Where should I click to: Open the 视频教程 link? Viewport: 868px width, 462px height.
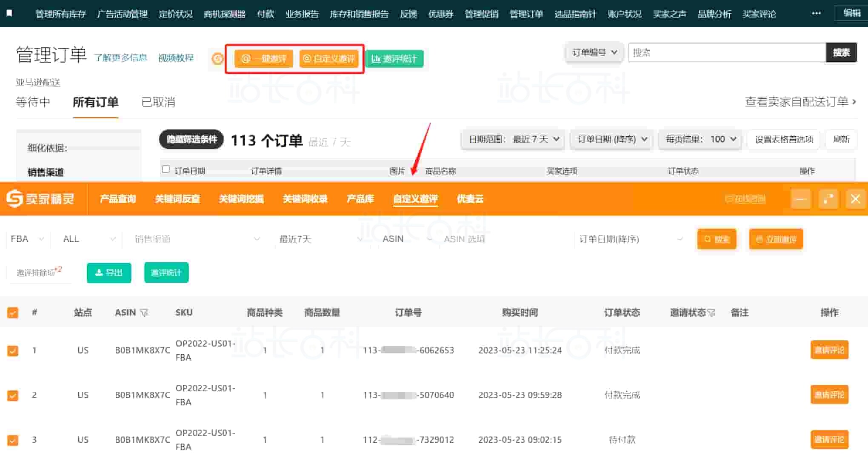click(x=176, y=58)
